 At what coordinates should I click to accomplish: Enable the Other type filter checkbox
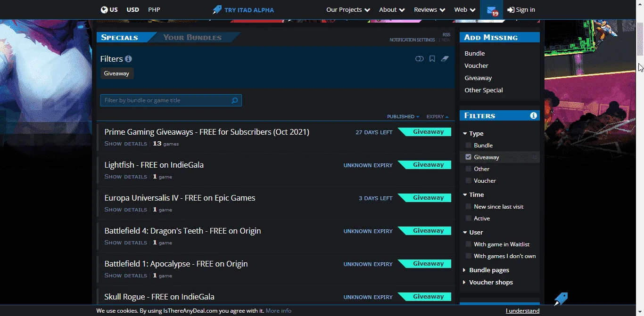coord(468,169)
